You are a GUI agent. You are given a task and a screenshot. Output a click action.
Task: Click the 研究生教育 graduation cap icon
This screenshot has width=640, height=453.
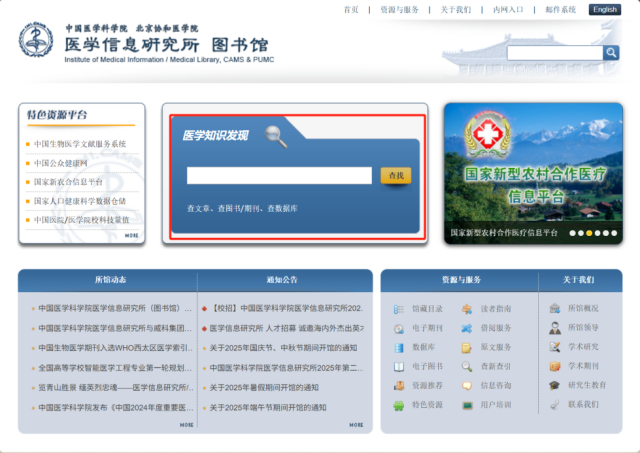[x=555, y=385]
